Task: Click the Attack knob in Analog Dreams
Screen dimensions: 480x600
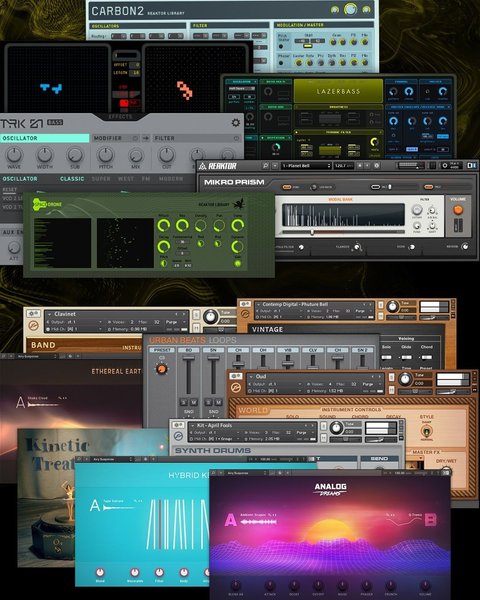Action: click(270, 585)
